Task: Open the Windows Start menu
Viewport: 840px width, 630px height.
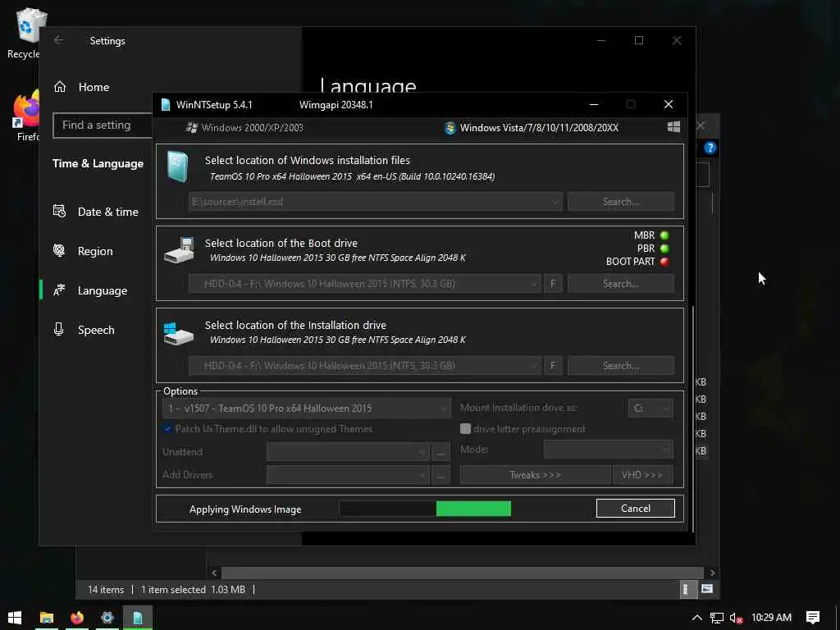Action: pos(15,618)
